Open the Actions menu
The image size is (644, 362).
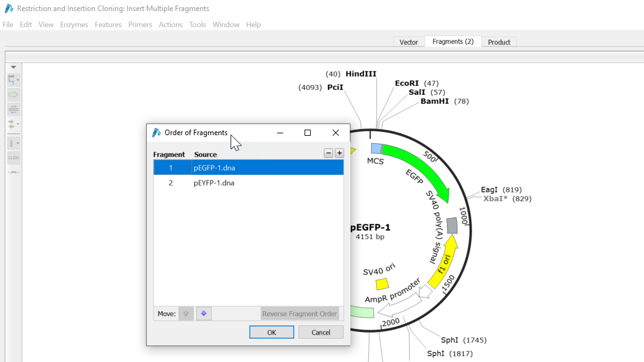click(171, 24)
